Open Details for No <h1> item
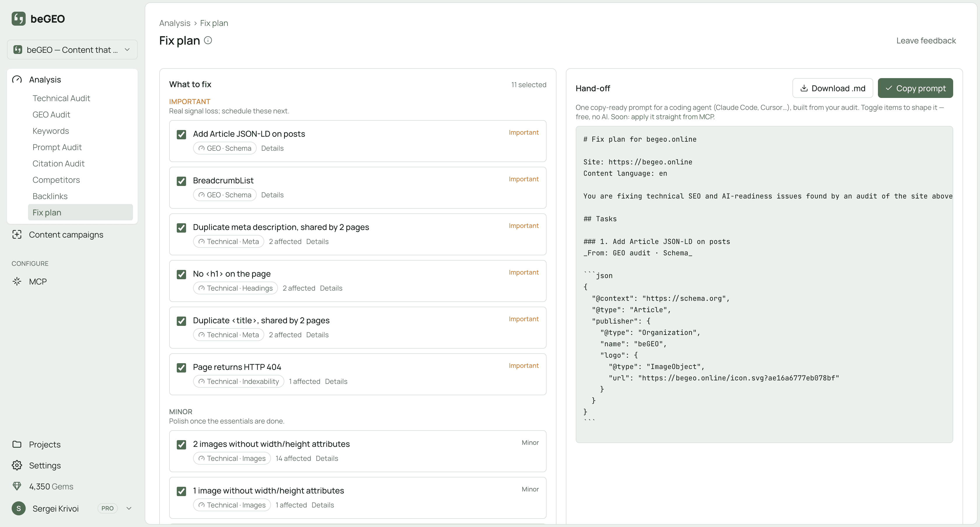This screenshot has width=980, height=527. click(x=331, y=288)
